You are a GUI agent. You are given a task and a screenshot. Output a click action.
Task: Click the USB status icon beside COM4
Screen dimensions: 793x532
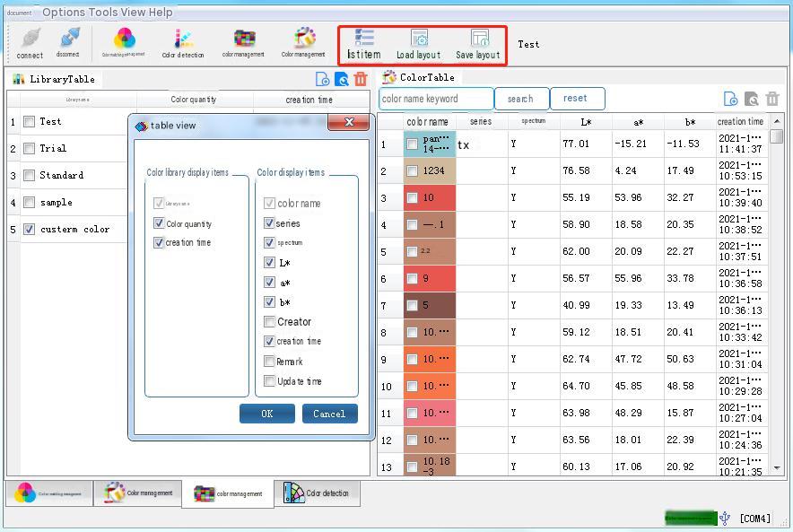[x=725, y=518]
